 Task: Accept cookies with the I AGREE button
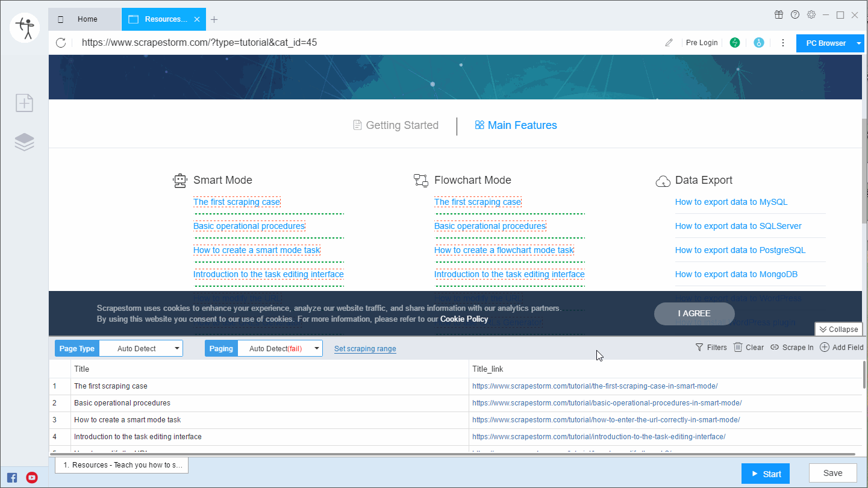click(x=694, y=314)
